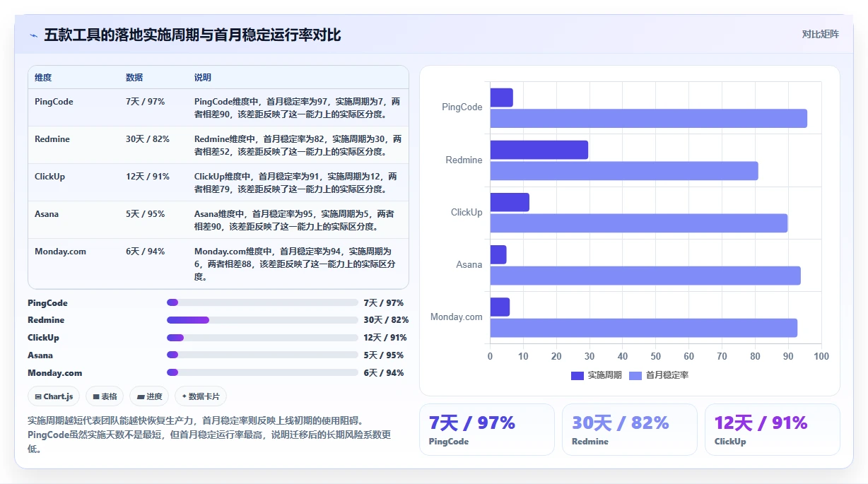Screen dimensions: 868x484
Task: Click the Asana 首月稳定率 chart bar
Action: point(645,276)
